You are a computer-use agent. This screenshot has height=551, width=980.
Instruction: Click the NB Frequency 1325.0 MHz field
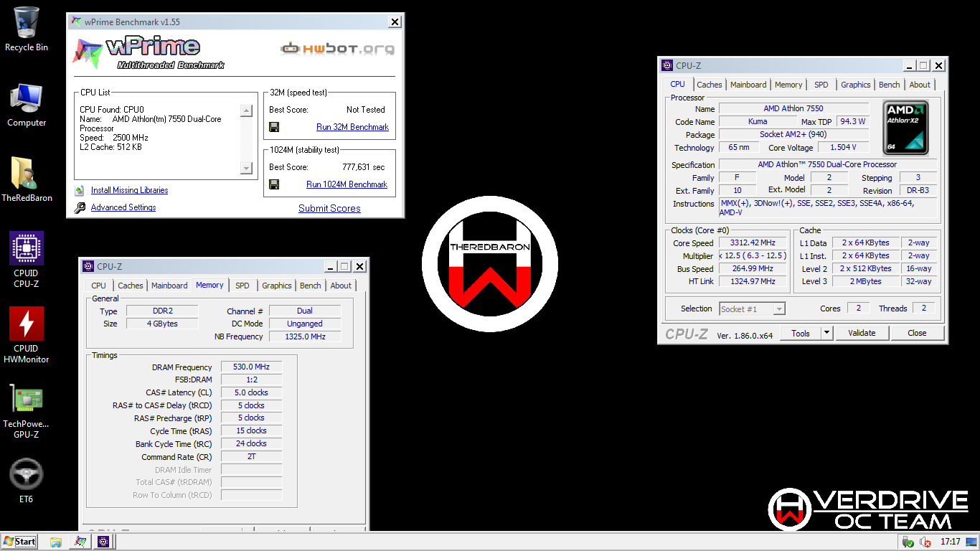(305, 336)
